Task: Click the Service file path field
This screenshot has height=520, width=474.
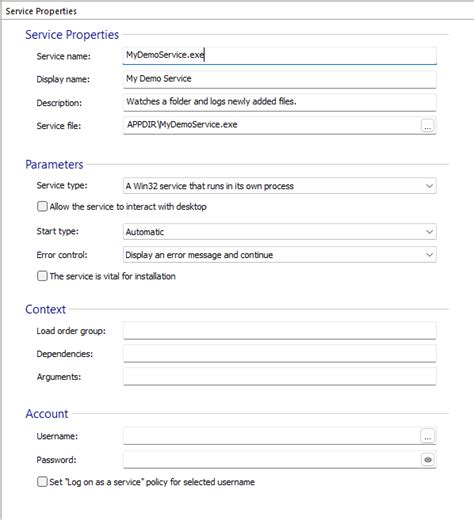Action: [272, 125]
